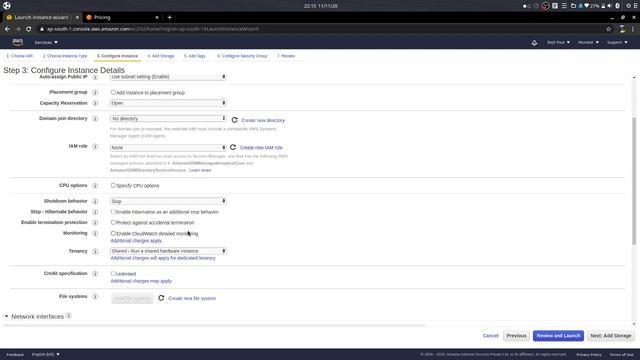Click the Previous button

pyautogui.click(x=516, y=336)
